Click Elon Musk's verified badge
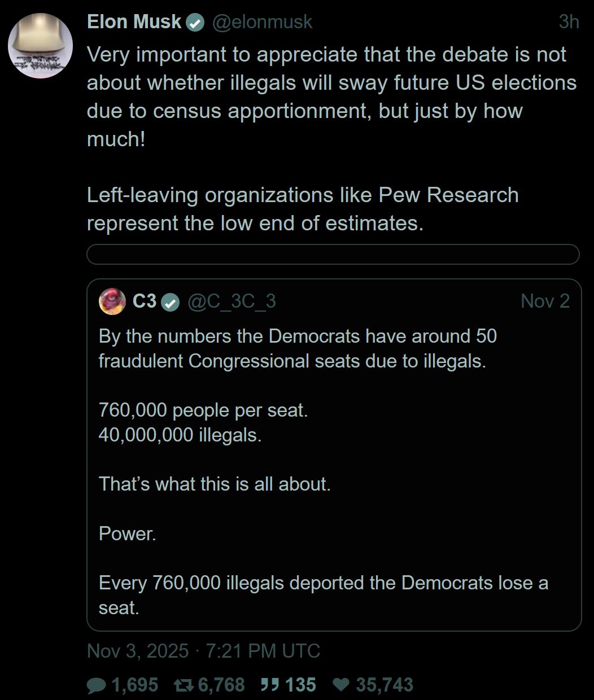This screenshot has width=594, height=700. [x=195, y=23]
